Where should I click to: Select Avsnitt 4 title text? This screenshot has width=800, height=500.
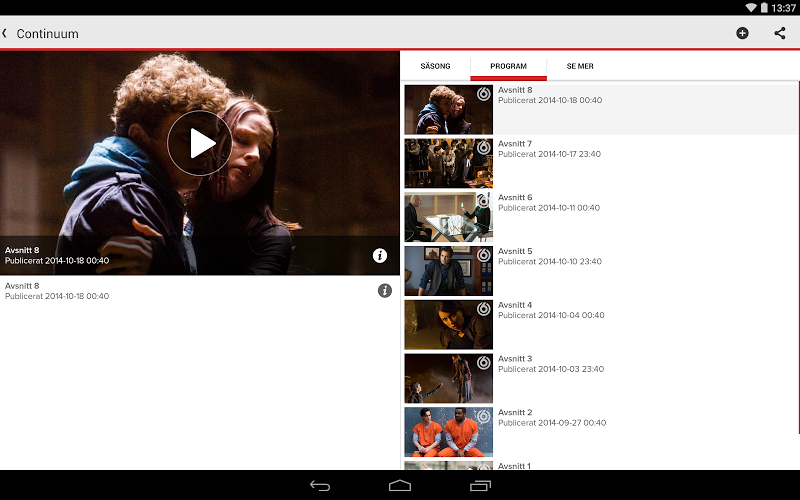point(515,305)
